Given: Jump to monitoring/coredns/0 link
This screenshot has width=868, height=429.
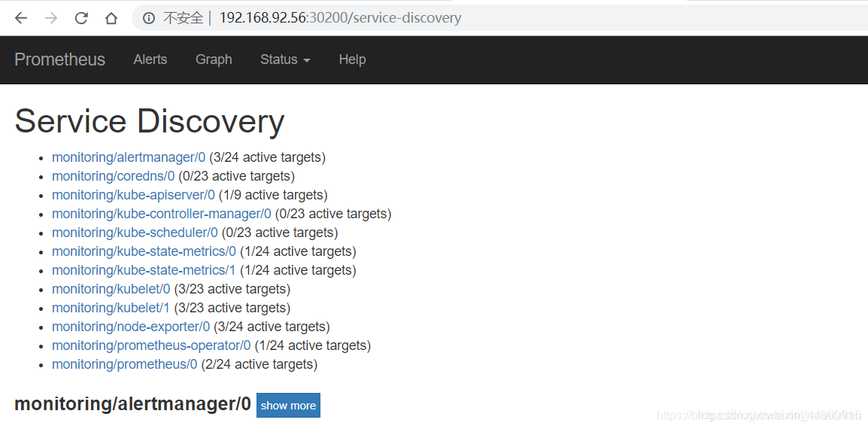Looking at the screenshot, I should click(113, 176).
